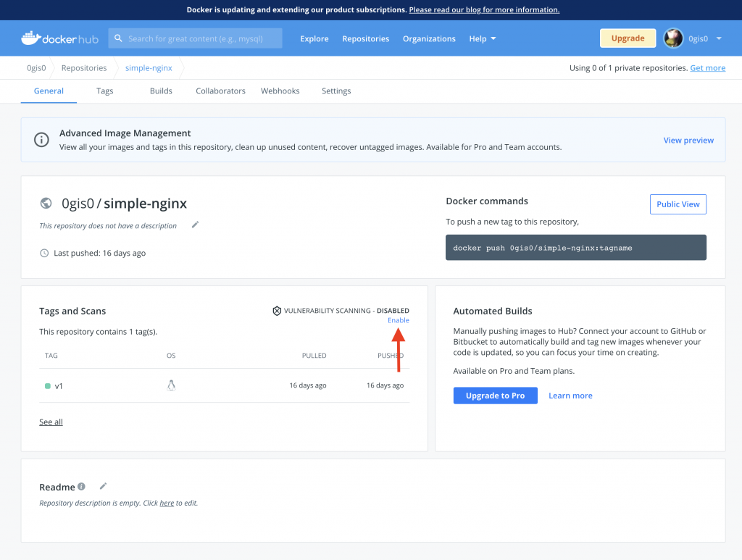Switch to the Tags tab

click(x=104, y=91)
